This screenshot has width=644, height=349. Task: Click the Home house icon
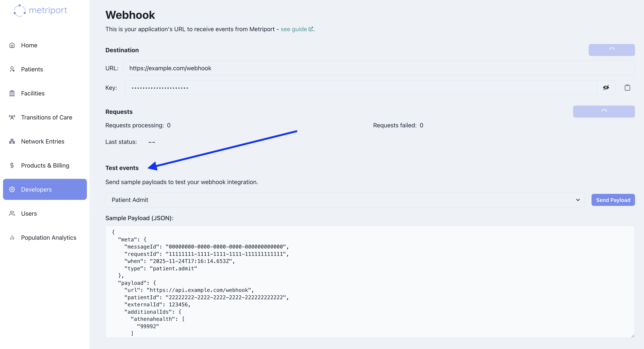coord(12,45)
